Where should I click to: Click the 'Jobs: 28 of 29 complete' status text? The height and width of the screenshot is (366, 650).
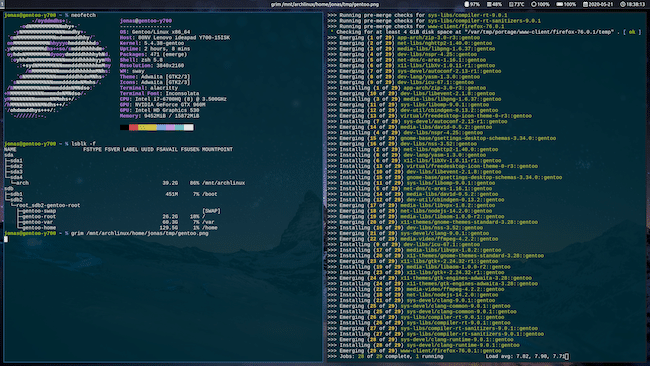point(385,356)
